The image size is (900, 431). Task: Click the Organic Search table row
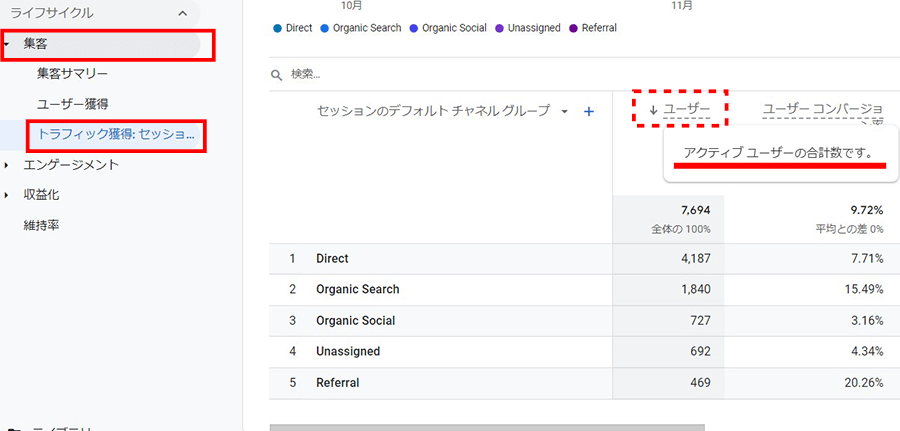(357, 289)
